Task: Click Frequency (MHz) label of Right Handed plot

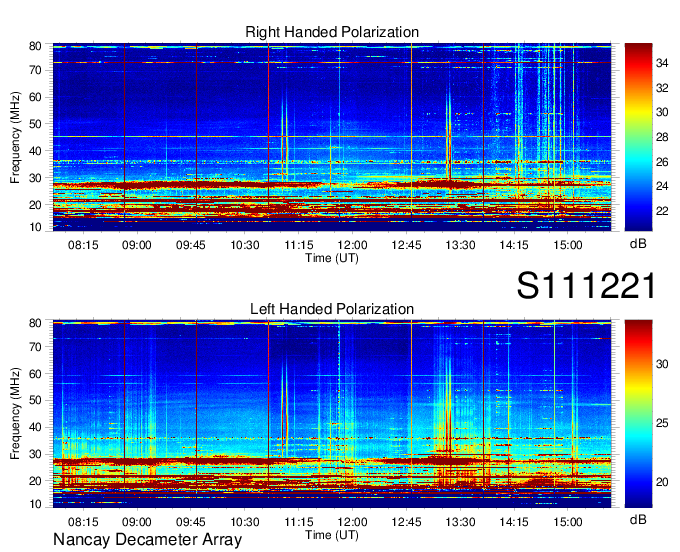Action: pos(15,137)
